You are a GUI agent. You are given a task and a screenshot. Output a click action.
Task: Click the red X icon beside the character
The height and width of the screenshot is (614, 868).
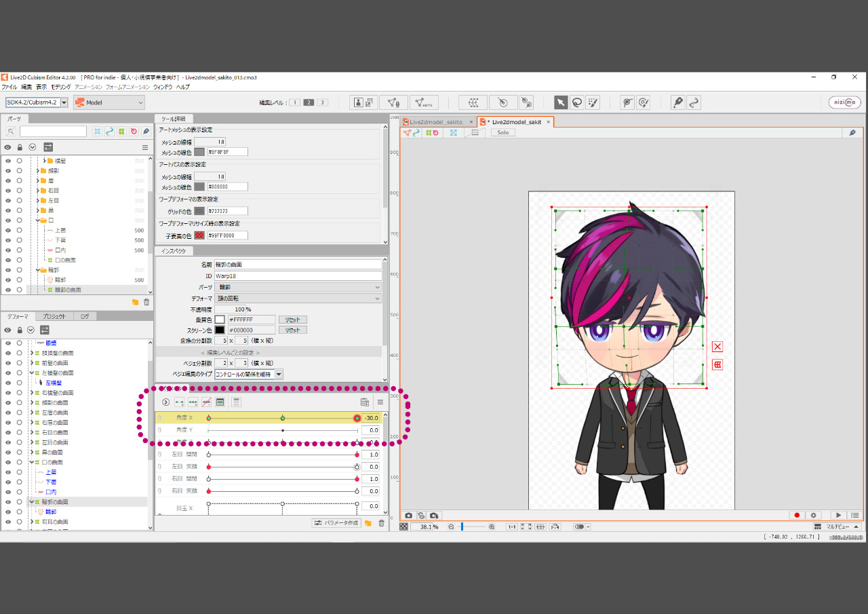[717, 347]
